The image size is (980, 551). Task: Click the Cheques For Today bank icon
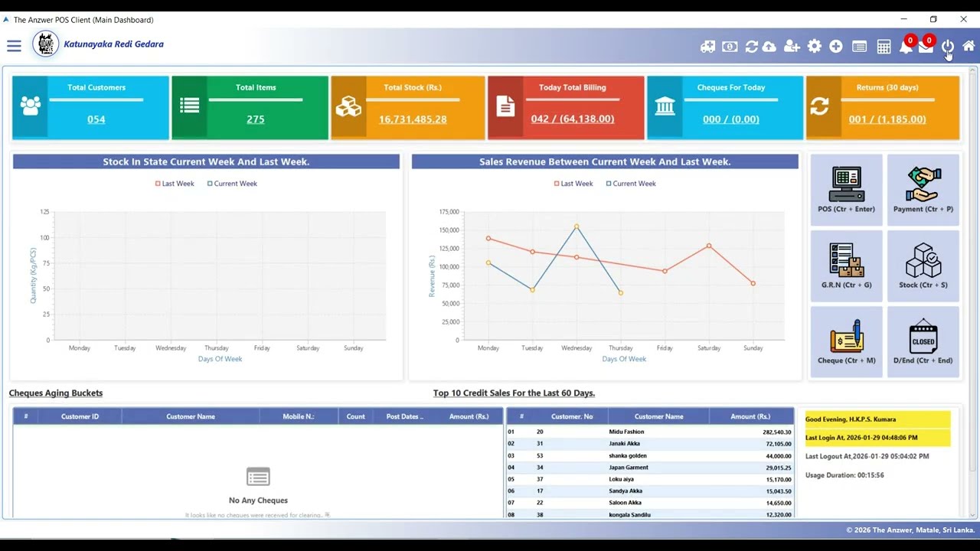click(665, 106)
